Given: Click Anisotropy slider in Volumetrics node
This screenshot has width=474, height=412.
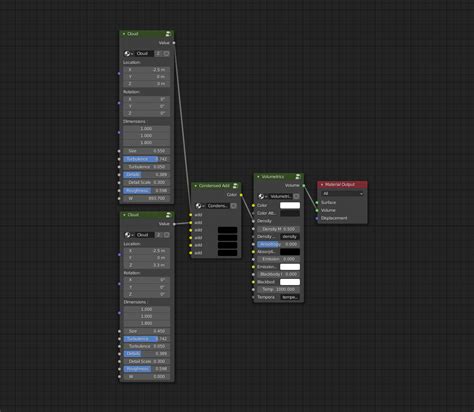Looking at the screenshot, I should click(278, 244).
